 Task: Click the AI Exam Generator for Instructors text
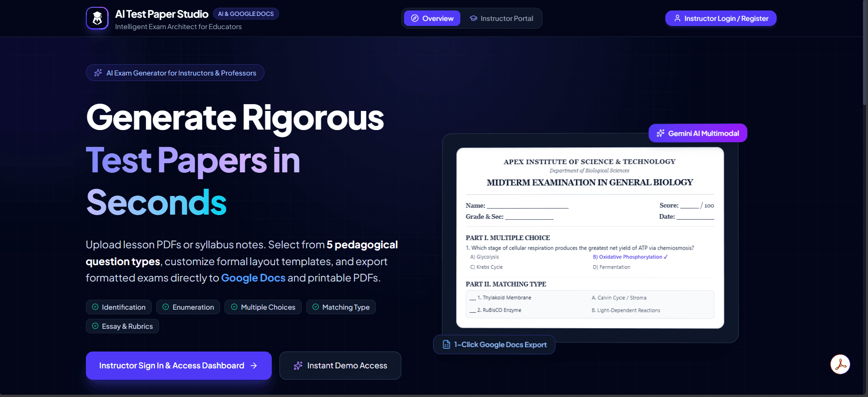coord(181,73)
